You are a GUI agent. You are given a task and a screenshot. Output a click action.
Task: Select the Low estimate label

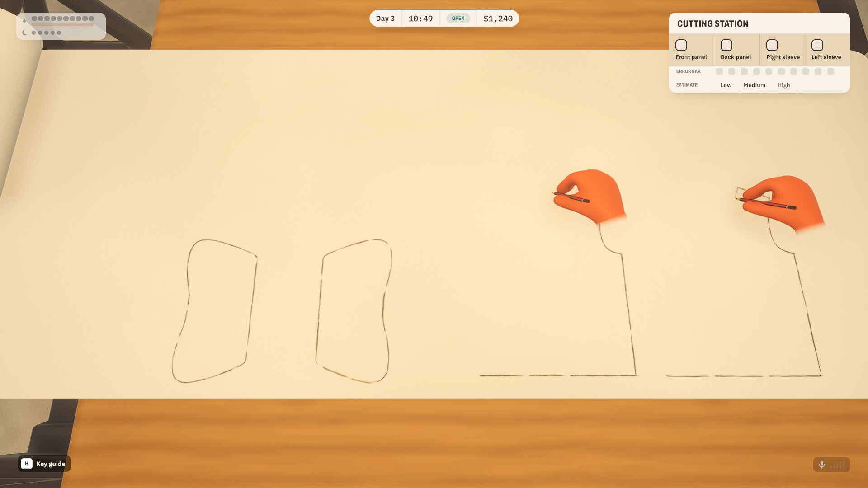pos(726,85)
